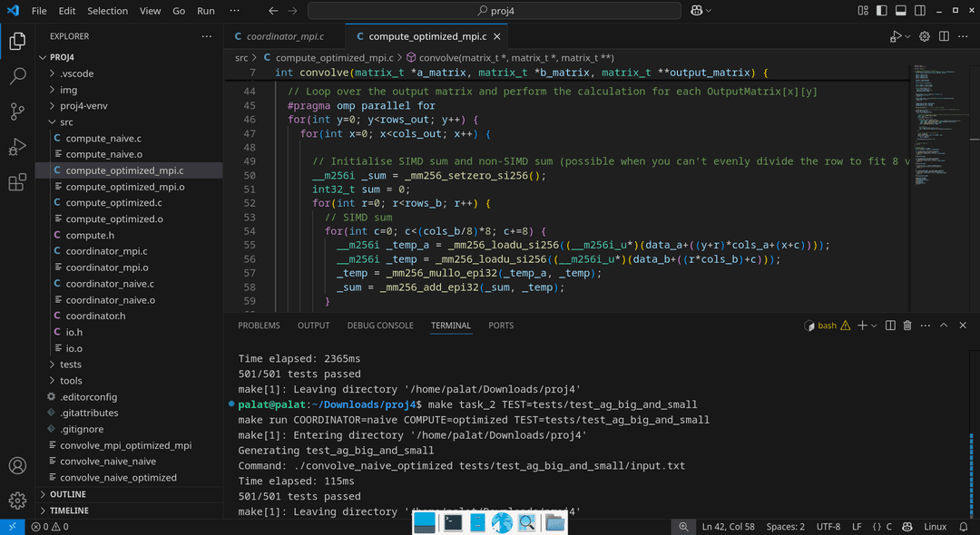Viewport: 980px width, 535px height.
Task: Open the Selection menu
Action: tap(107, 11)
